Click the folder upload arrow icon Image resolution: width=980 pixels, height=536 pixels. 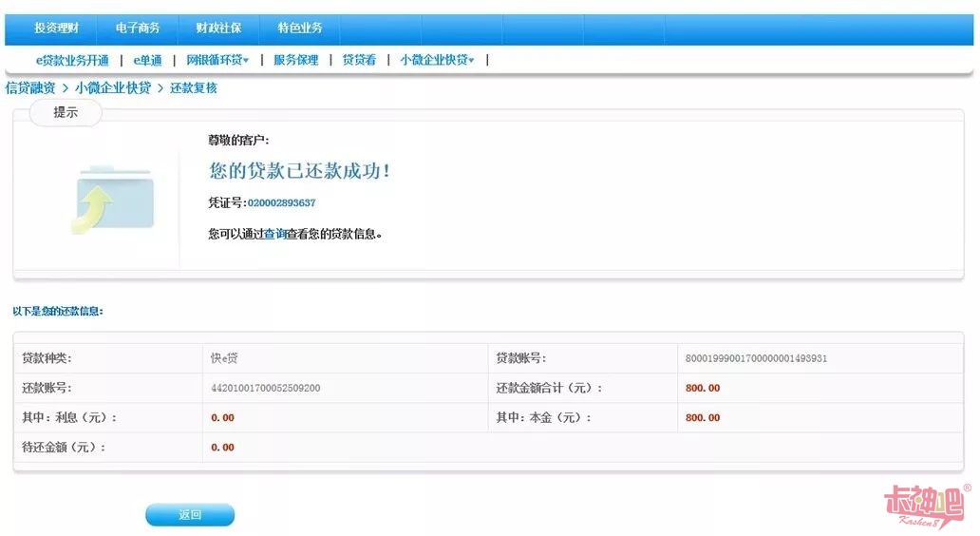tap(113, 200)
